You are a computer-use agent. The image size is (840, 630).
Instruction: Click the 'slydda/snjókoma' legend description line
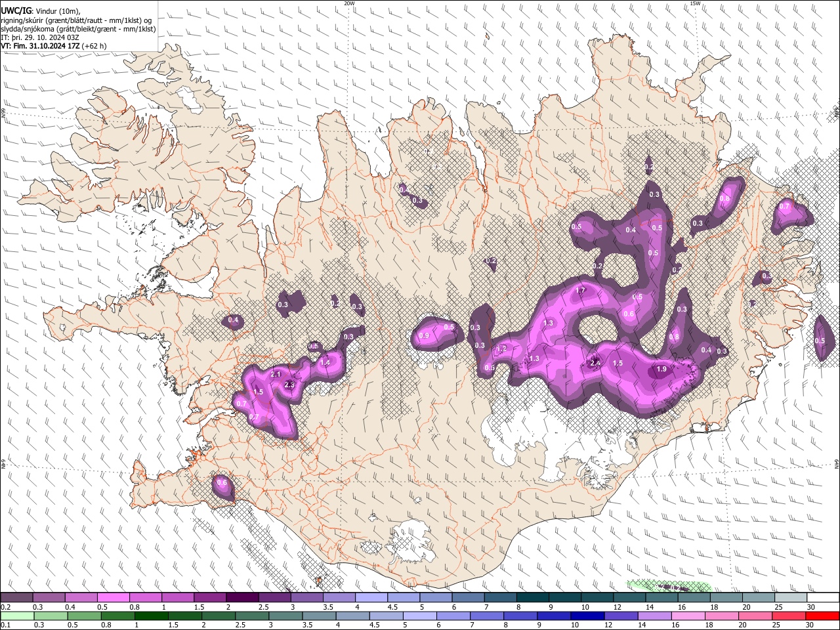click(78, 29)
